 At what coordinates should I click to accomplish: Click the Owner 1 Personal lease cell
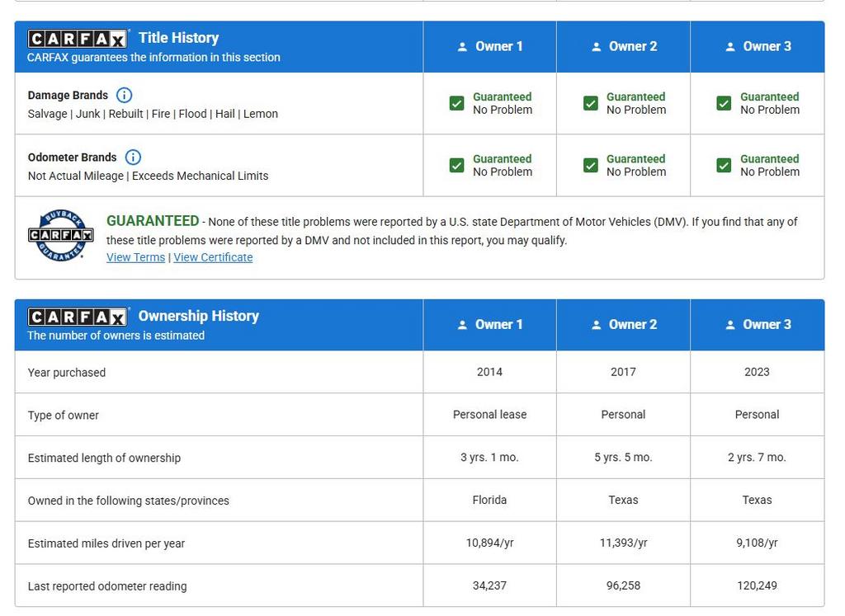[x=489, y=415]
